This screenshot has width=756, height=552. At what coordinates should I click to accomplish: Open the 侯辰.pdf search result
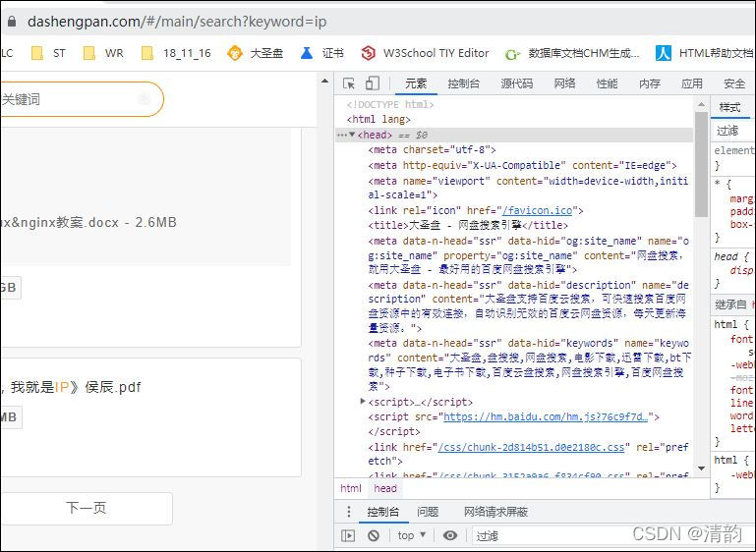point(71,387)
